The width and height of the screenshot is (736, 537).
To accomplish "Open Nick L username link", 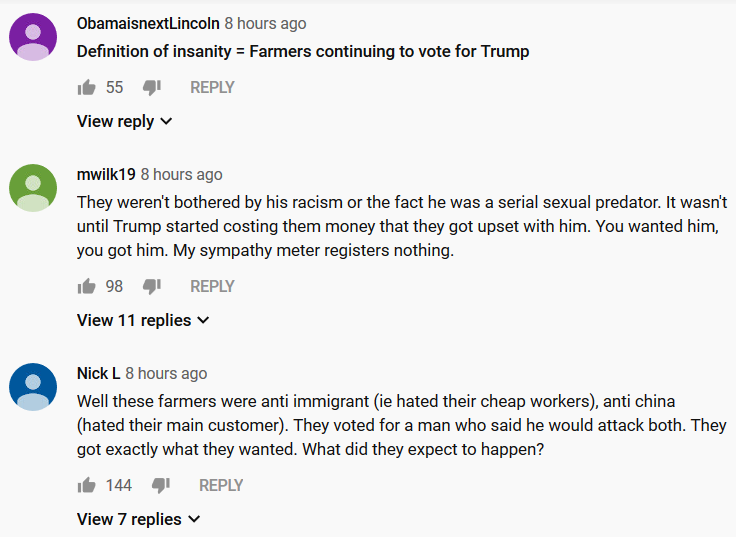I will pyautogui.click(x=98, y=373).
